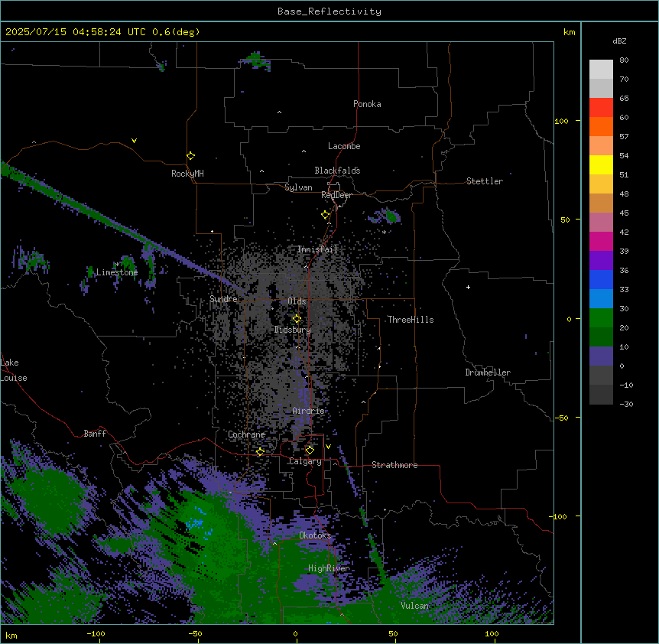Pick the orange 57–60 dBZ legend color
The height and width of the screenshot is (644, 659).
coord(601,127)
